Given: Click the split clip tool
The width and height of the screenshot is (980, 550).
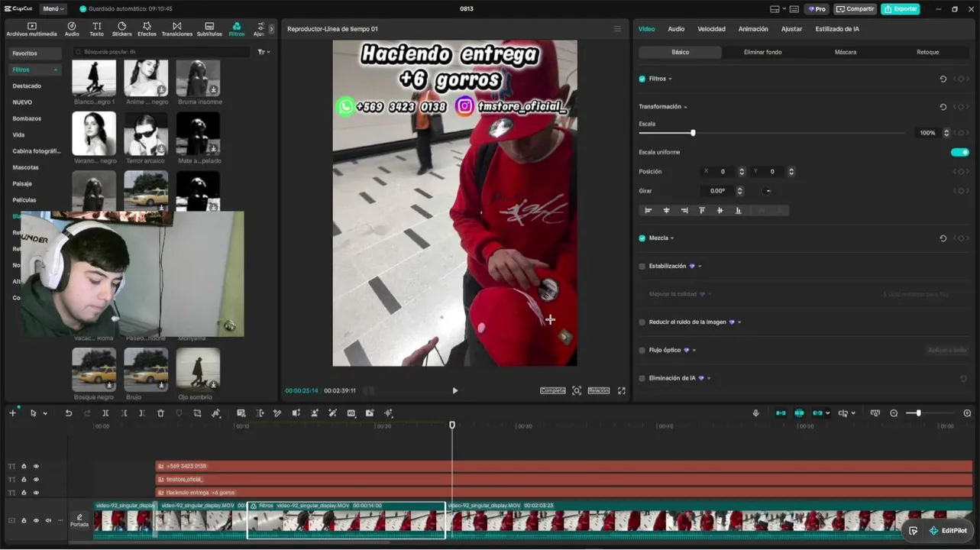Looking at the screenshot, I should coord(105,413).
